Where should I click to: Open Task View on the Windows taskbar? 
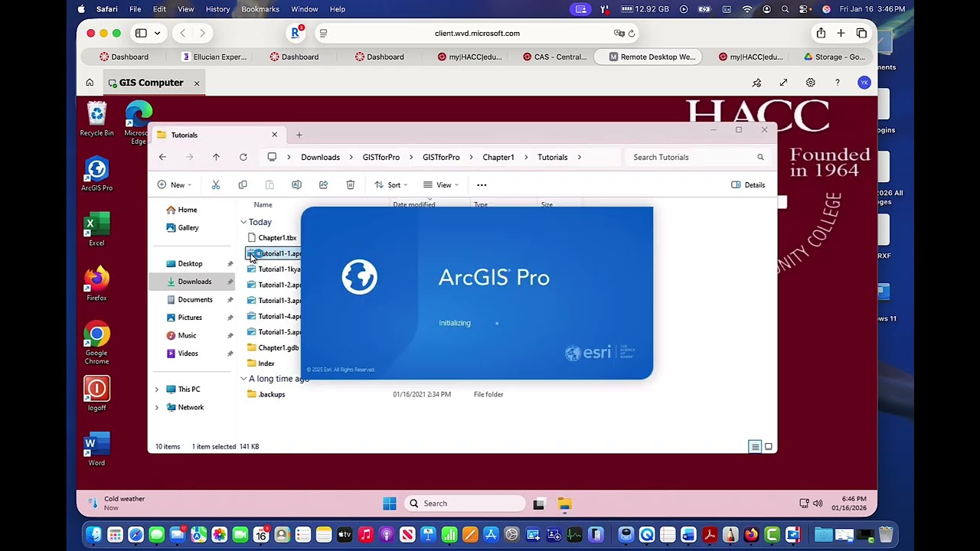pyautogui.click(x=539, y=504)
